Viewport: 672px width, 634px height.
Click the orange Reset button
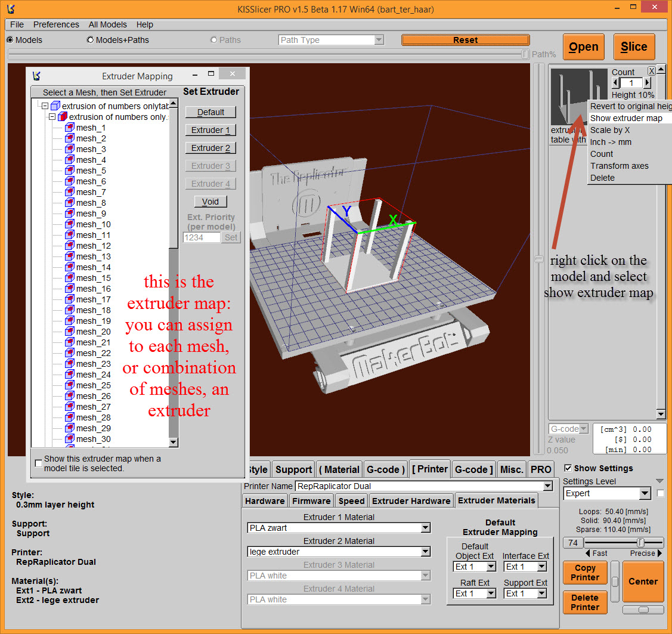click(x=466, y=40)
